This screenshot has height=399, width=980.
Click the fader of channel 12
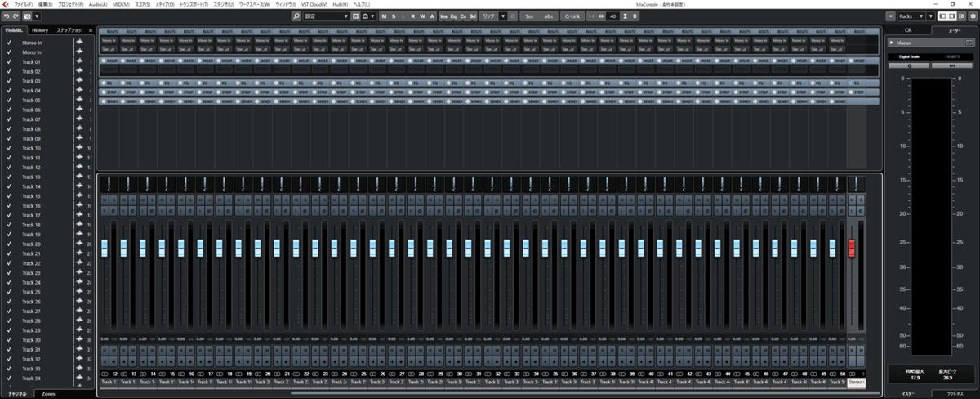(x=104, y=248)
